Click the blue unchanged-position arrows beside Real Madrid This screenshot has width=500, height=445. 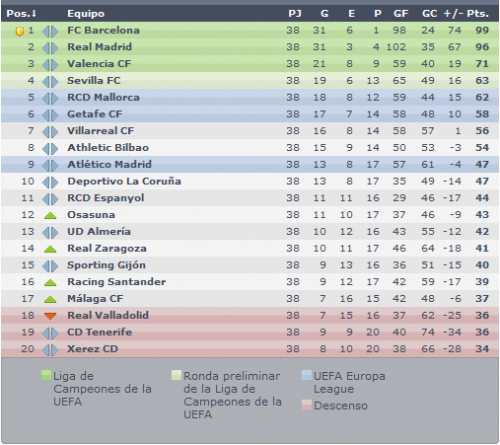pyautogui.click(x=50, y=48)
